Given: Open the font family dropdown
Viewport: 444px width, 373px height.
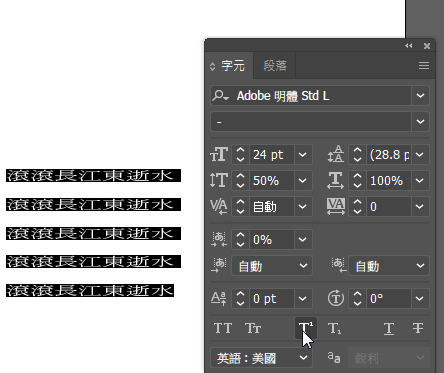Looking at the screenshot, I should [420, 96].
